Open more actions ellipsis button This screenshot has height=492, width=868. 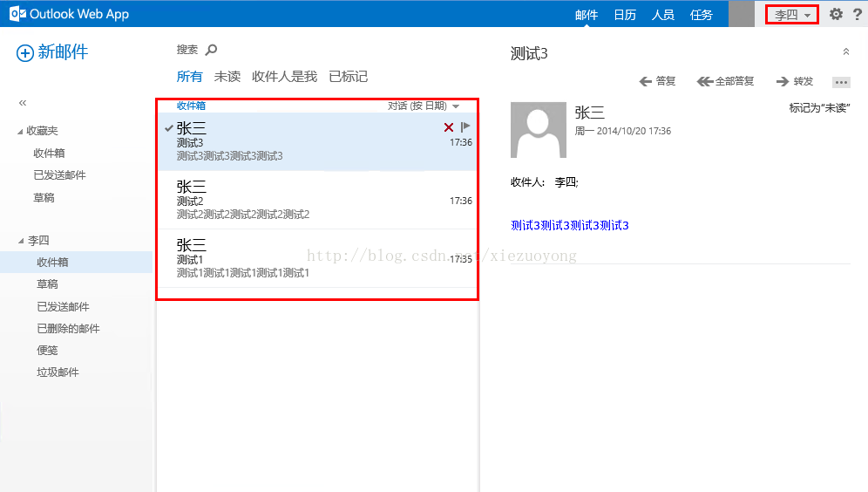[x=841, y=82]
